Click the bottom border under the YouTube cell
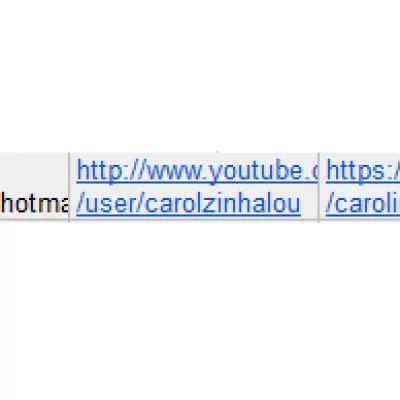 pyautogui.click(x=194, y=219)
